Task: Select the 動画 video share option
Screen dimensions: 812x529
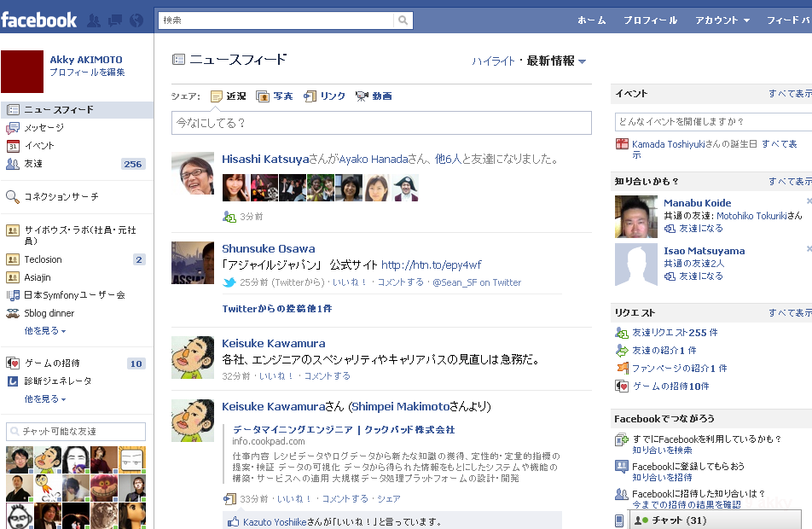Action: 374,96
